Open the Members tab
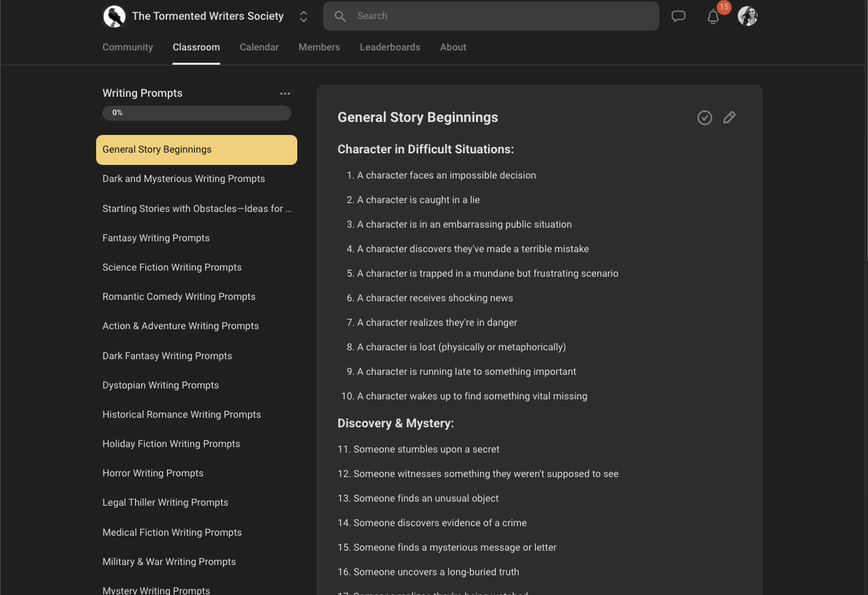Image resolution: width=868 pixels, height=595 pixels. click(319, 47)
